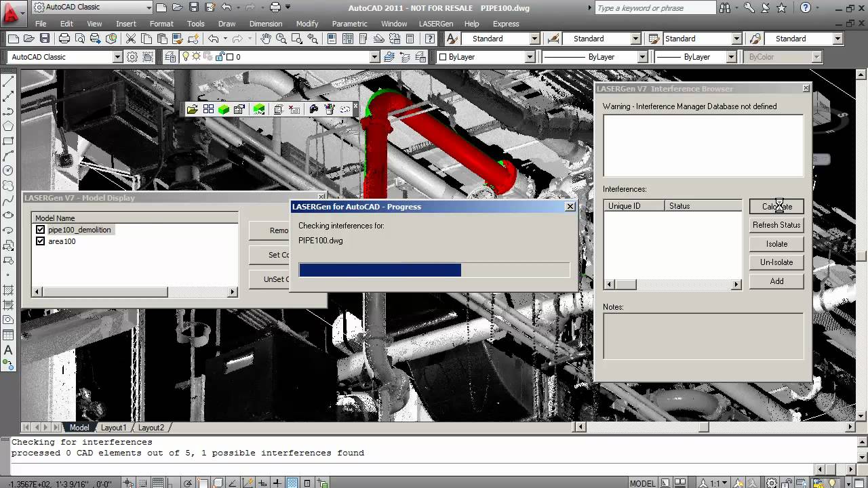Screen dimensions: 868x488
Task: Open the Draw menu
Action: pyautogui.click(x=226, y=24)
